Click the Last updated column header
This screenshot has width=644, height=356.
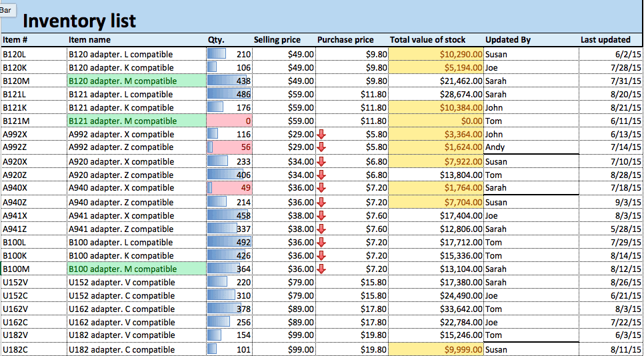(605, 40)
